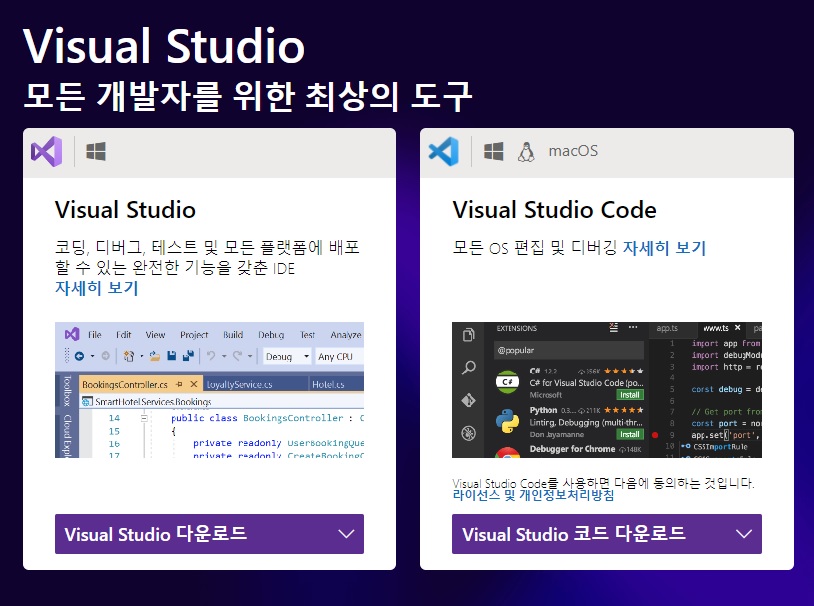The width and height of the screenshot is (814, 606).
Task: Click the Windows icon in VS Code card
Action: click(x=493, y=152)
